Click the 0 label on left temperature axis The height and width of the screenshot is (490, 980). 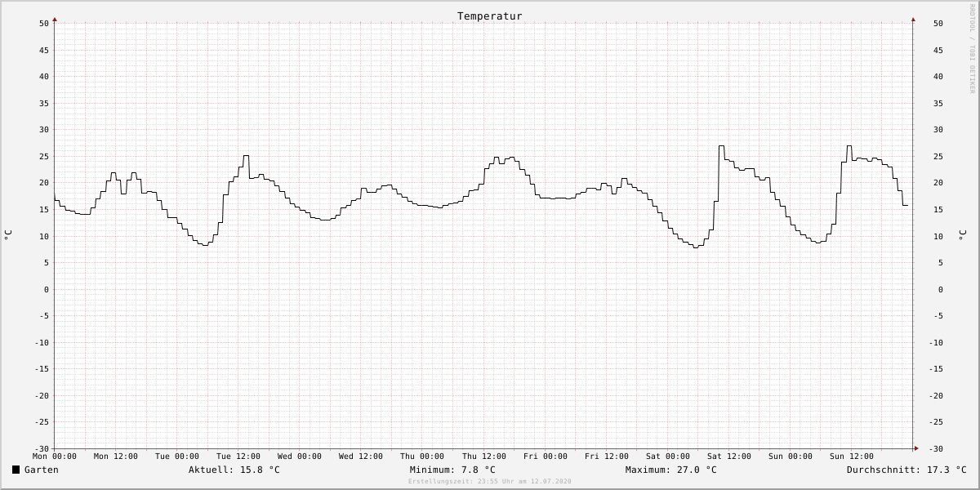click(47, 290)
